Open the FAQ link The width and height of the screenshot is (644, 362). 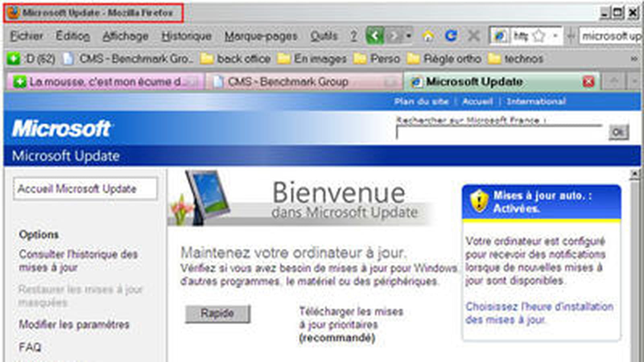point(30,347)
